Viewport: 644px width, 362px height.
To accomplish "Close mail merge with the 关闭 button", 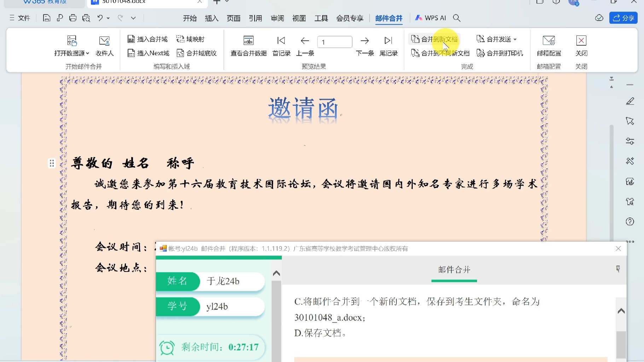I will pyautogui.click(x=581, y=46).
